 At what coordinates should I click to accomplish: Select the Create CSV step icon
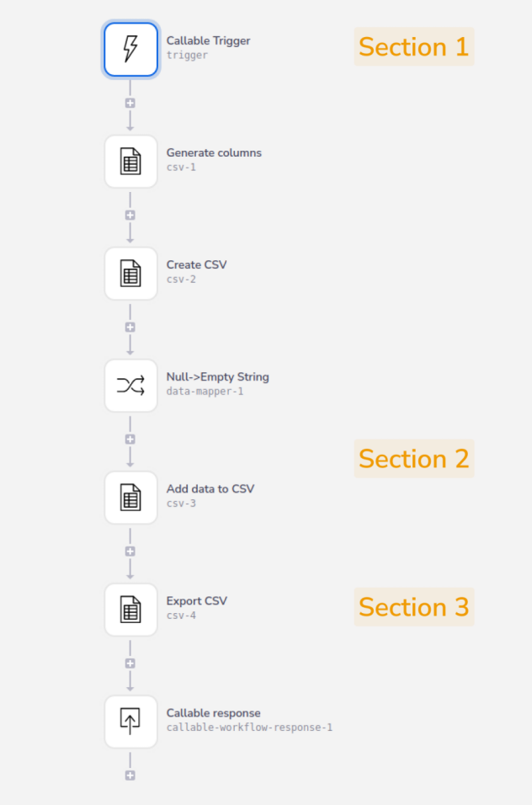[130, 274]
